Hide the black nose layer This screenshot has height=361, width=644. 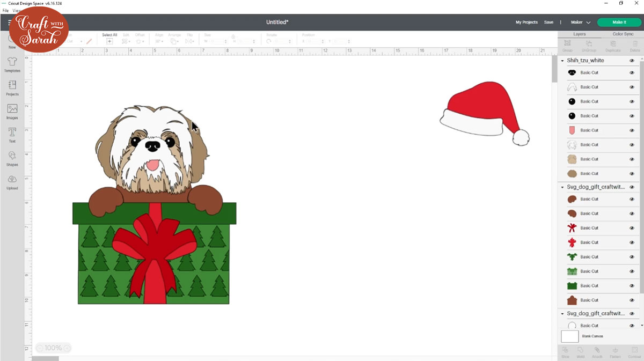click(632, 72)
